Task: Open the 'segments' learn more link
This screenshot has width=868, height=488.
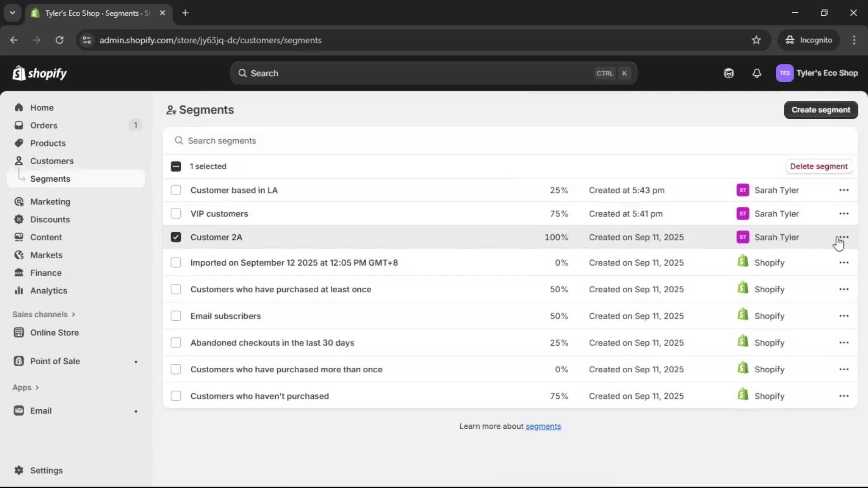Action: (x=543, y=426)
